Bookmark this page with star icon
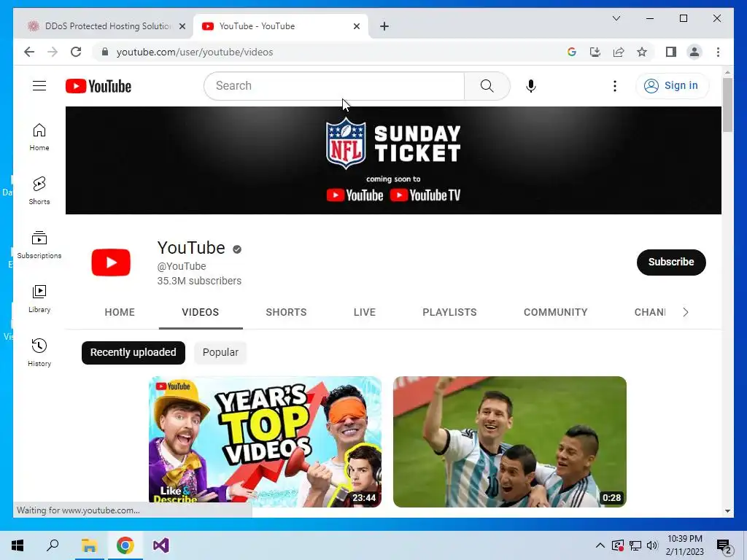747x560 pixels. point(642,52)
